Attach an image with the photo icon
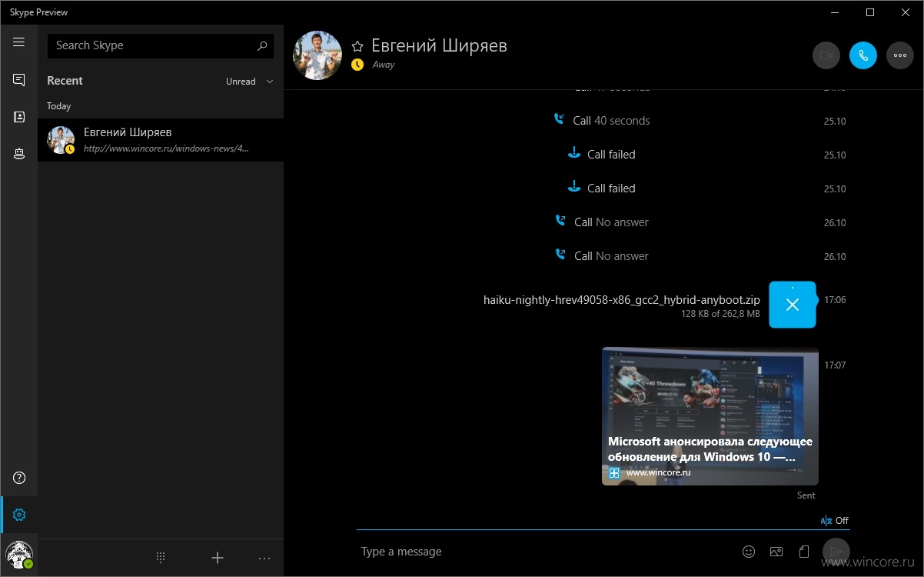 pos(776,552)
